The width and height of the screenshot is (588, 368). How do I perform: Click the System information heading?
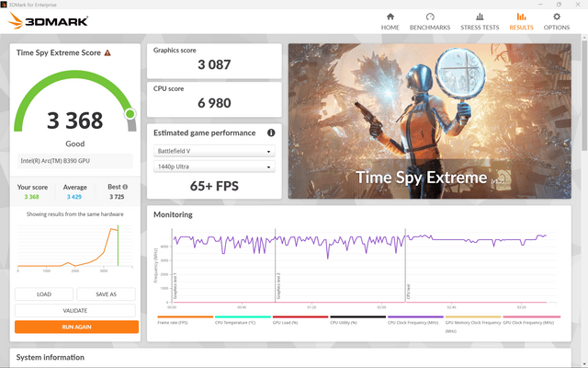click(51, 357)
